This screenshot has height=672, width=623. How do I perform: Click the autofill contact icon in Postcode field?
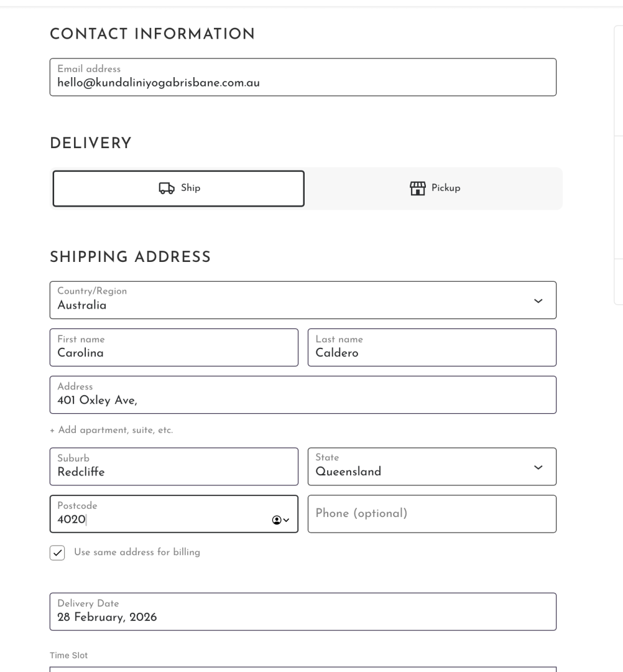pos(277,520)
